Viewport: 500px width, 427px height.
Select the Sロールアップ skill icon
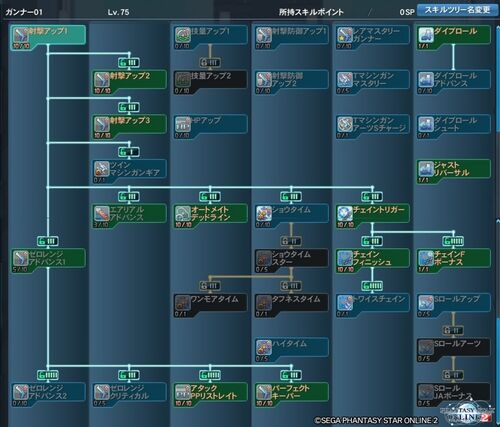click(x=426, y=303)
